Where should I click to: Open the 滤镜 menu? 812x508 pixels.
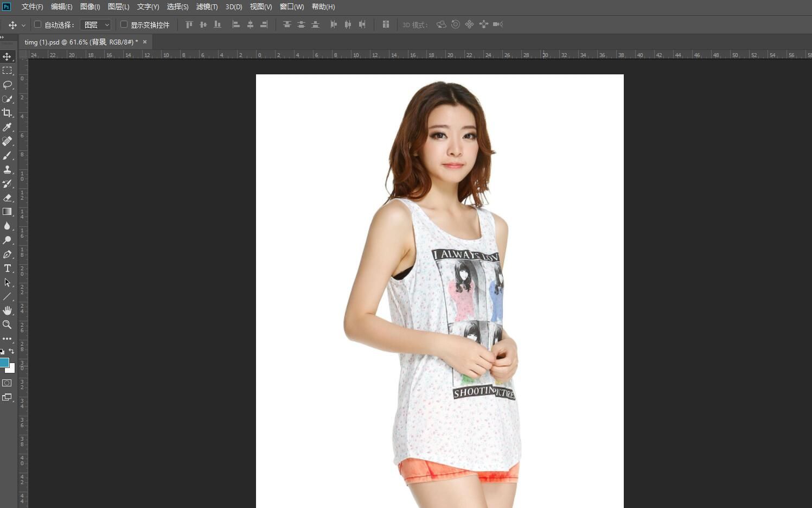[x=207, y=7]
